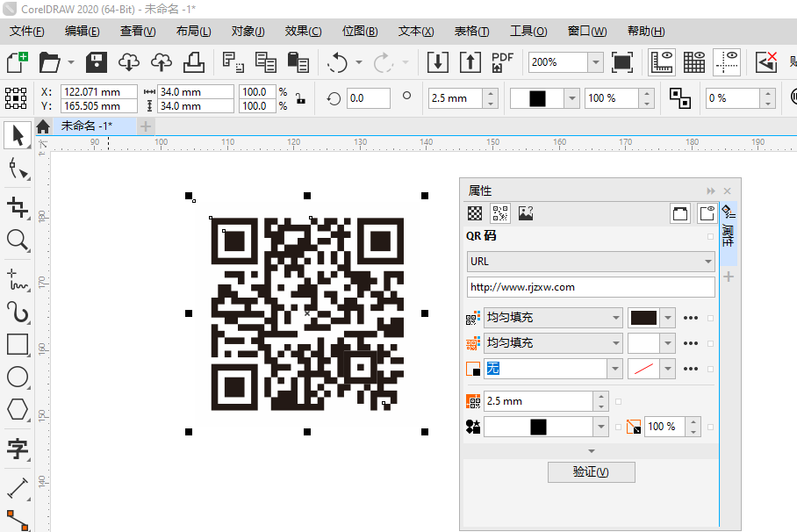The height and width of the screenshot is (532, 797).
Task: Open the 无 outline width dropdown
Action: tap(615, 369)
